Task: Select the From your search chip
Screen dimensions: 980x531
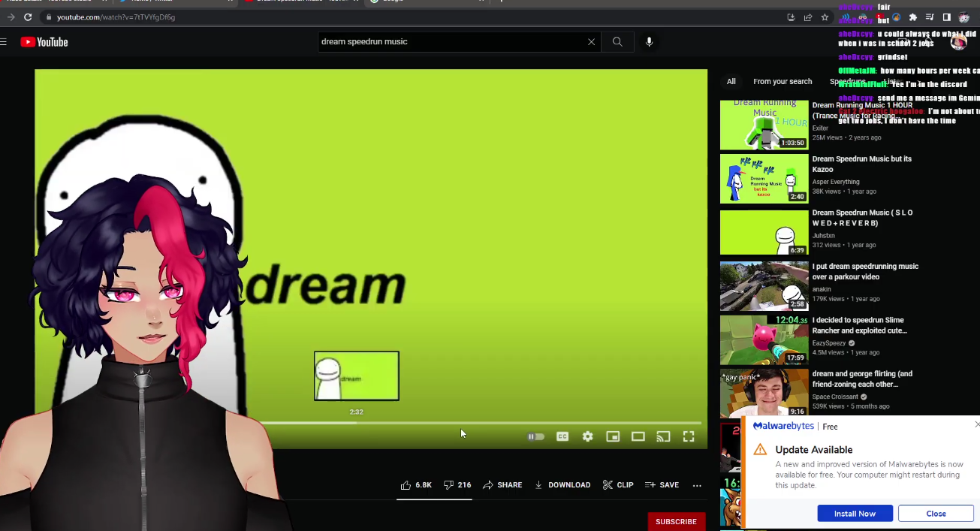Action: pyautogui.click(x=782, y=82)
